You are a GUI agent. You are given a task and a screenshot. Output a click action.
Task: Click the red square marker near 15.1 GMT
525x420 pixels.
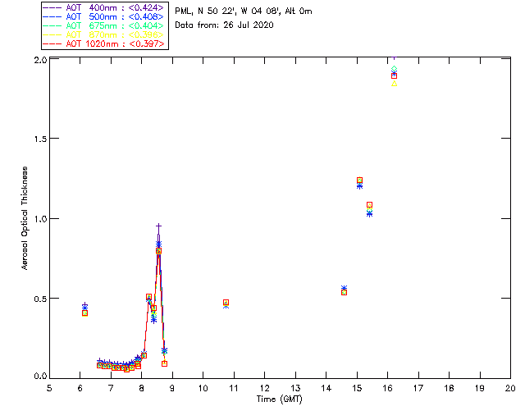click(x=359, y=180)
